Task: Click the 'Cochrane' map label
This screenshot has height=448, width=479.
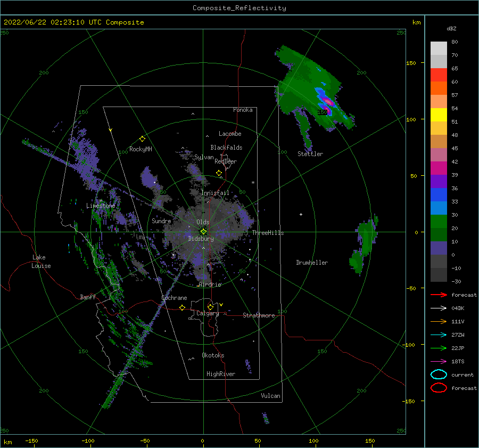Action: pos(174,298)
